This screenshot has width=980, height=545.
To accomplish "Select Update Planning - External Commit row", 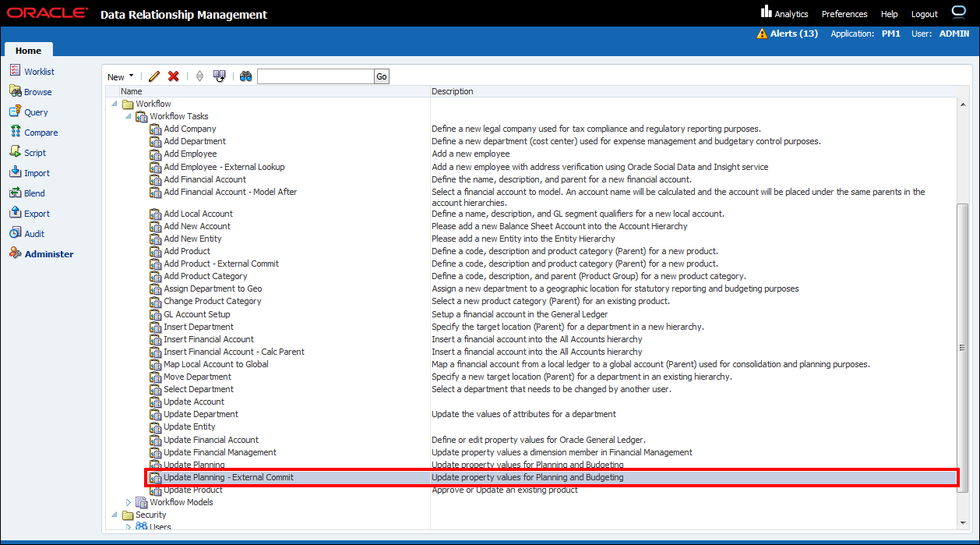I will pyautogui.click(x=552, y=477).
